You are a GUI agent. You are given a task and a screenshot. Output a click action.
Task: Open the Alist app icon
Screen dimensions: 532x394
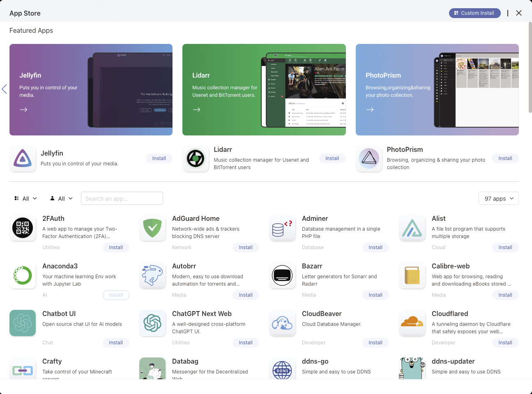[412, 228]
